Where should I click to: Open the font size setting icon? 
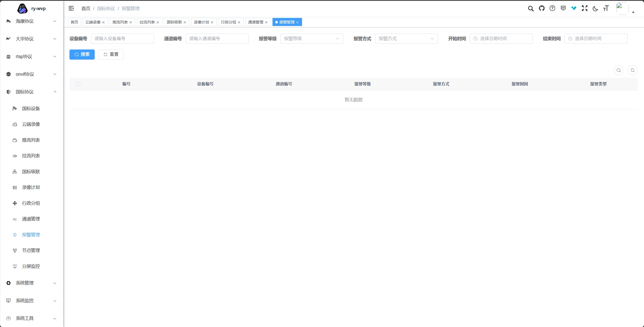pos(606,8)
